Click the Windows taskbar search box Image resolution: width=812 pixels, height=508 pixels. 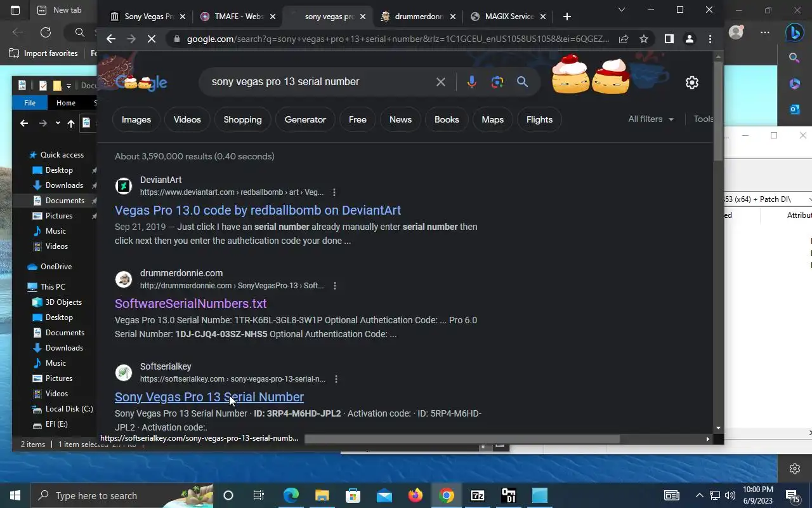(x=123, y=495)
